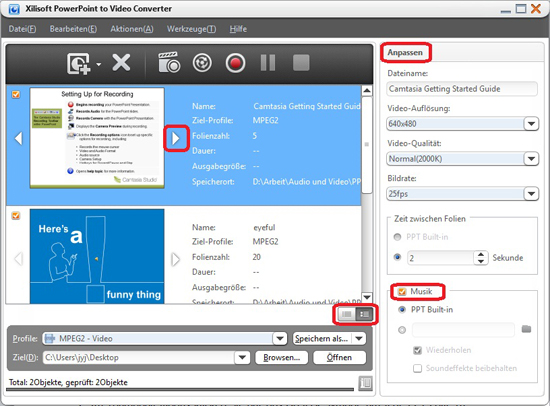Click the browse music folder icon
Screen dimensions: 550x406
(x=526, y=329)
